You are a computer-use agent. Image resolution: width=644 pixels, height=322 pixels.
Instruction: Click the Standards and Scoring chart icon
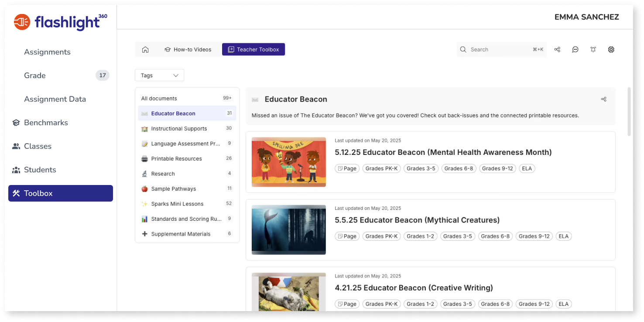tap(144, 219)
